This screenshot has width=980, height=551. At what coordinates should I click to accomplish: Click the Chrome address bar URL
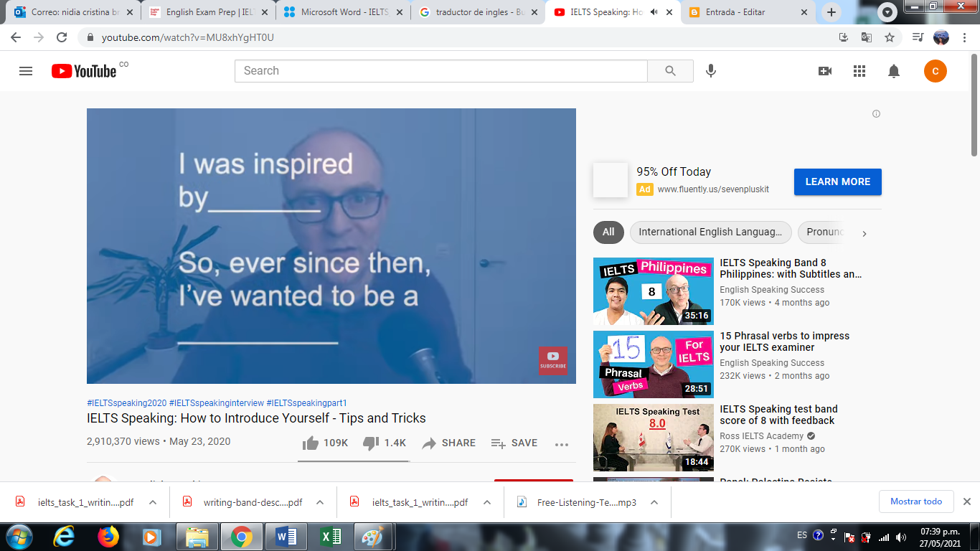click(187, 37)
